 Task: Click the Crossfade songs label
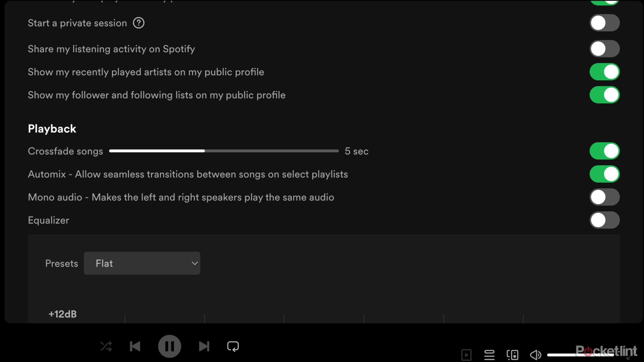click(65, 151)
